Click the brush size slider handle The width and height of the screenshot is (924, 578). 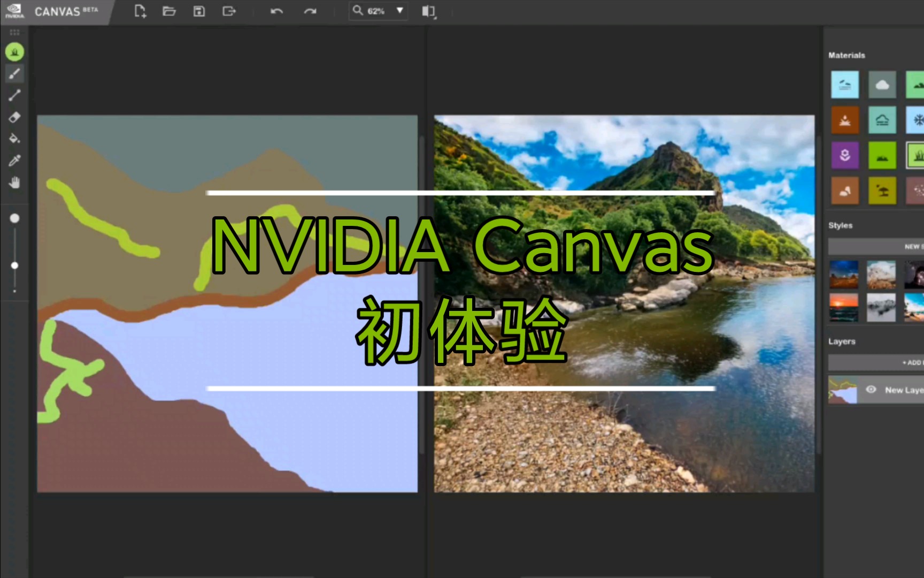(14, 265)
